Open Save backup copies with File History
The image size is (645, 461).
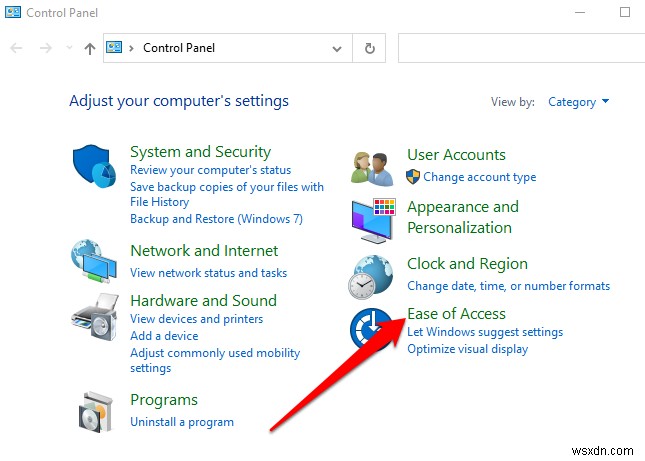coord(227,194)
